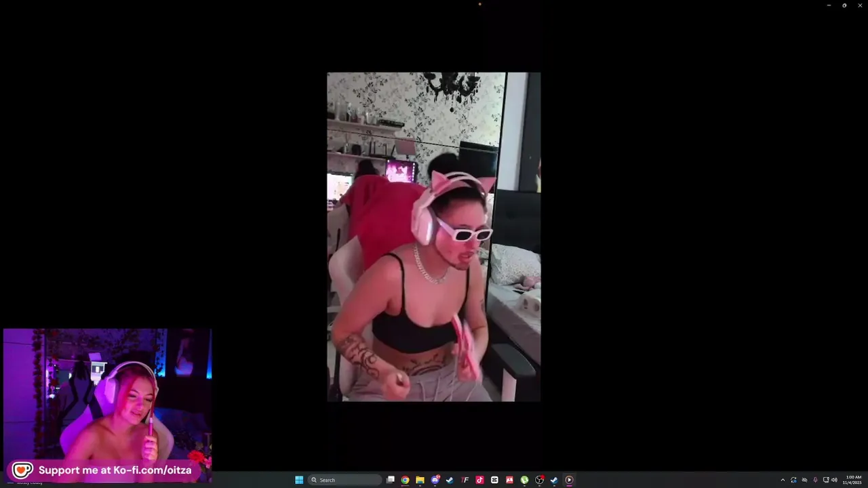868x488 pixels.
Task: Open Task View on the taskbar
Action: [x=391, y=480]
